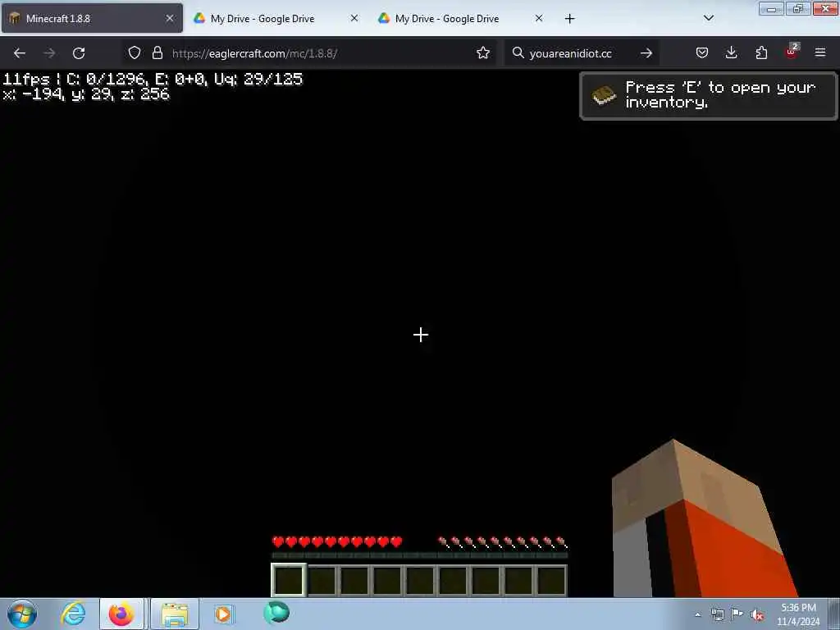Open the uBlock Origin extension icon
Viewport: 840px width, 630px height.
tap(792, 52)
